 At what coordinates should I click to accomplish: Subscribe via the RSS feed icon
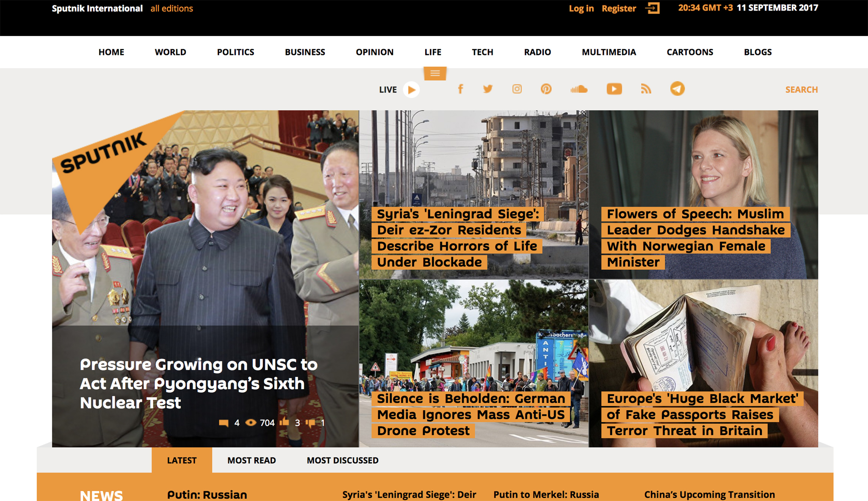tap(646, 89)
